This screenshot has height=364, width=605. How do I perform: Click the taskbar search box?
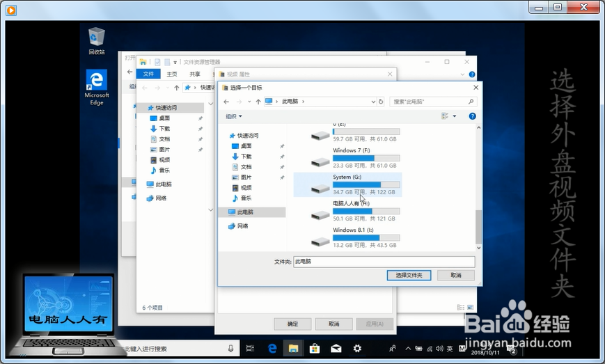pyautogui.click(x=178, y=349)
